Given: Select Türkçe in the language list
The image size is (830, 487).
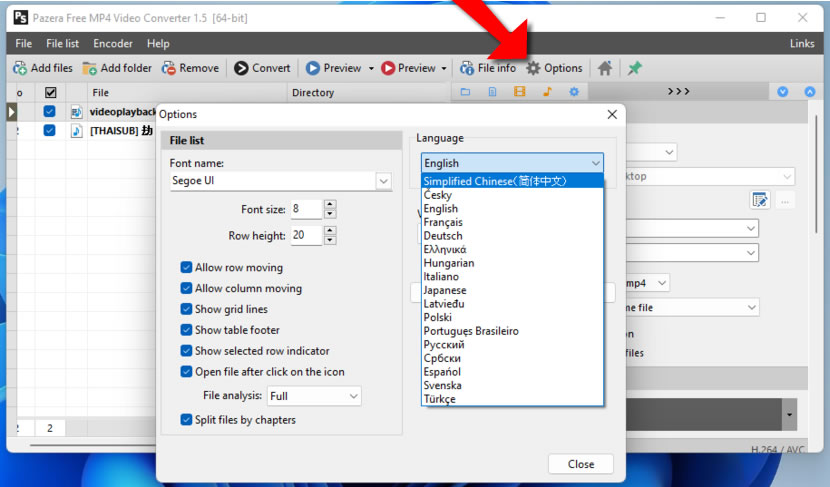Looking at the screenshot, I should coord(512,399).
